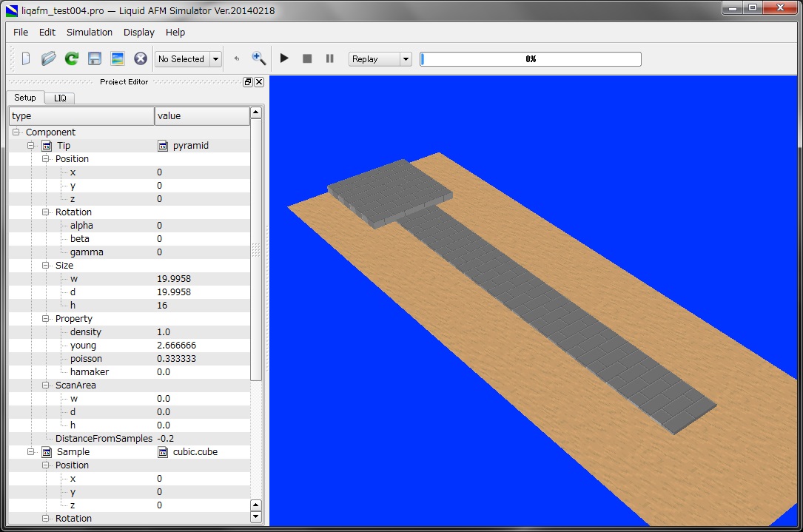Stop the simulation with the square button
The width and height of the screenshot is (803, 532).
(307, 58)
